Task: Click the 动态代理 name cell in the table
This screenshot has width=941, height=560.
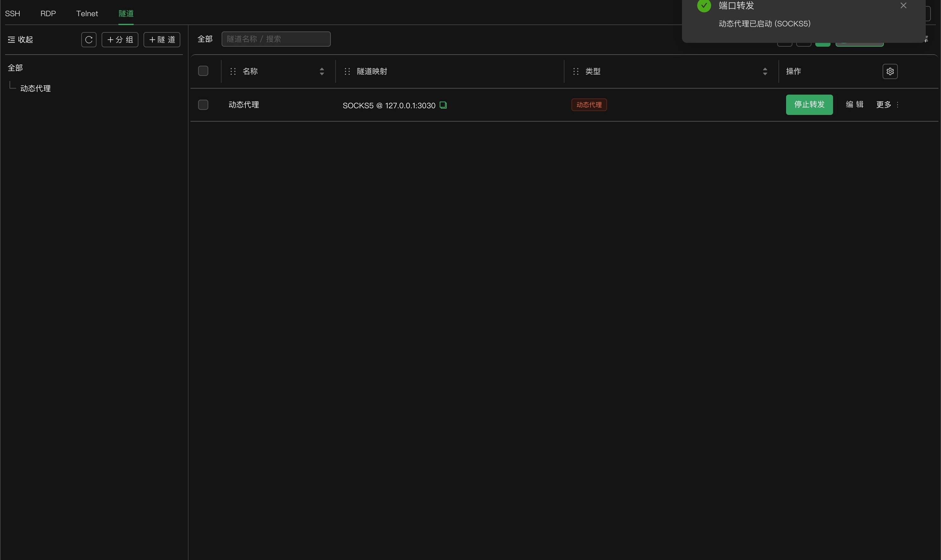Action: coord(244,105)
